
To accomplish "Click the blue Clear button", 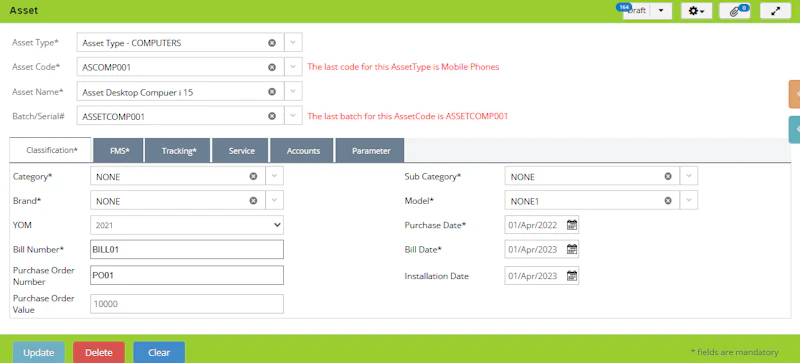I will (x=159, y=352).
